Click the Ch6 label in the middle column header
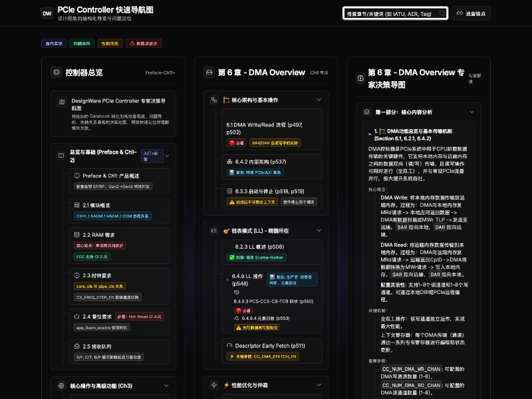This screenshot has width=532, height=399. tap(319, 72)
